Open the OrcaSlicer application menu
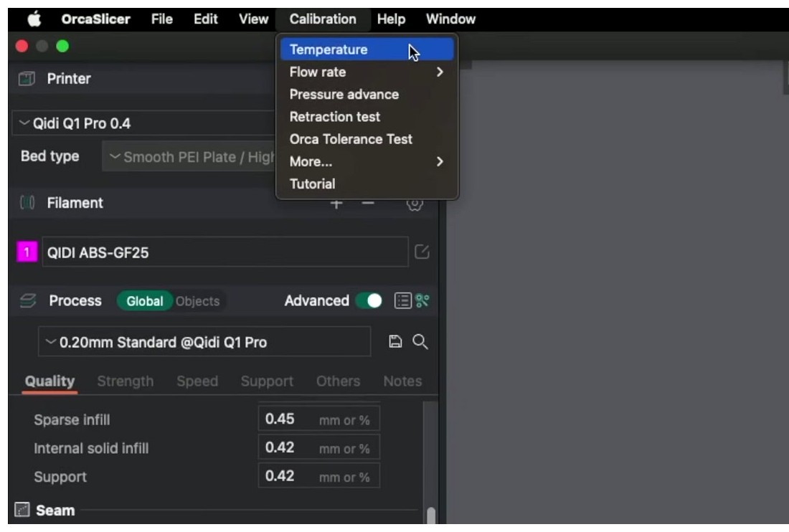789x532 pixels. (x=95, y=19)
